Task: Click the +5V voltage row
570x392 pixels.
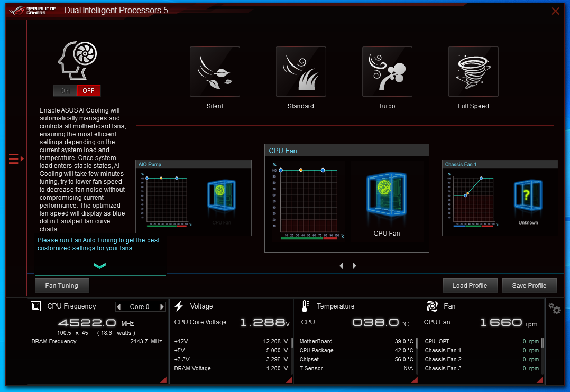Action: (x=231, y=351)
